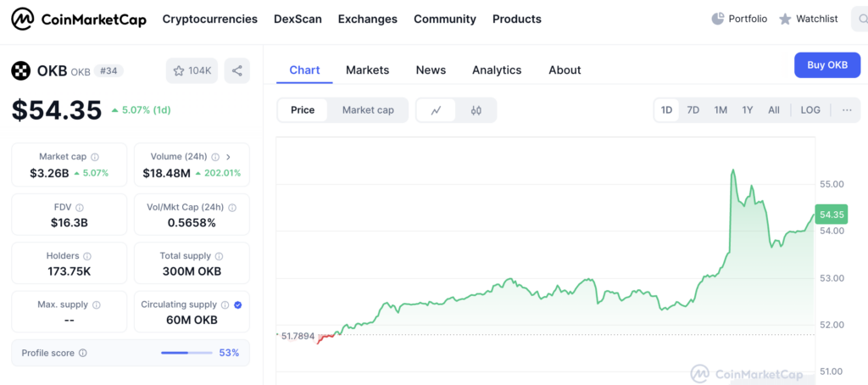Click Portfolio link text
868x385 pixels.
tap(748, 19)
